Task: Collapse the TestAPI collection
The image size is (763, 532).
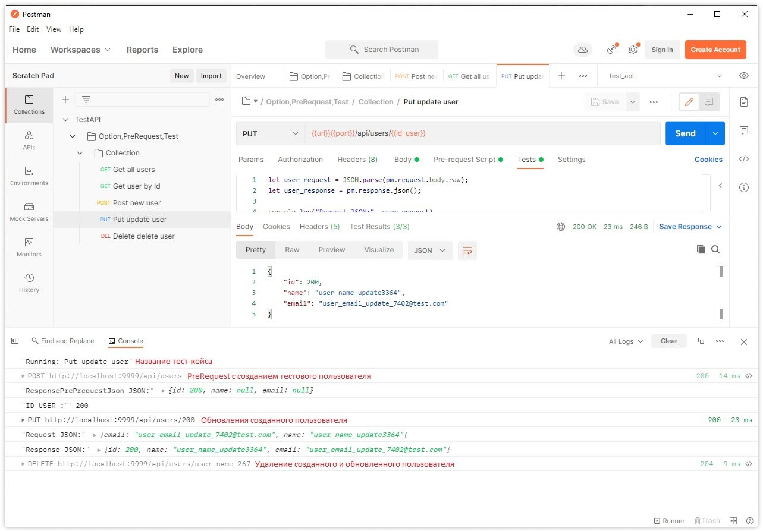Action: point(65,120)
